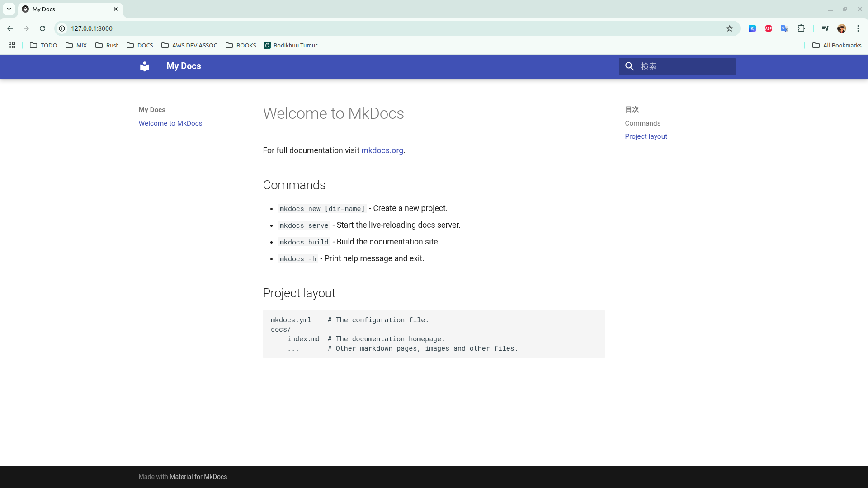Screen dimensions: 868x488
Task: Reload the current page
Action: (42, 28)
